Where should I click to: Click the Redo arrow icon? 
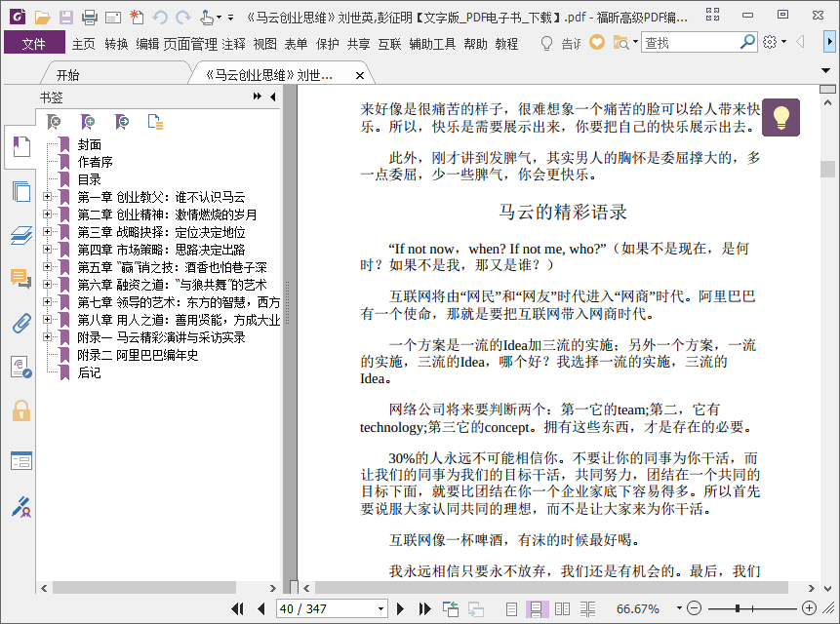tap(183, 18)
